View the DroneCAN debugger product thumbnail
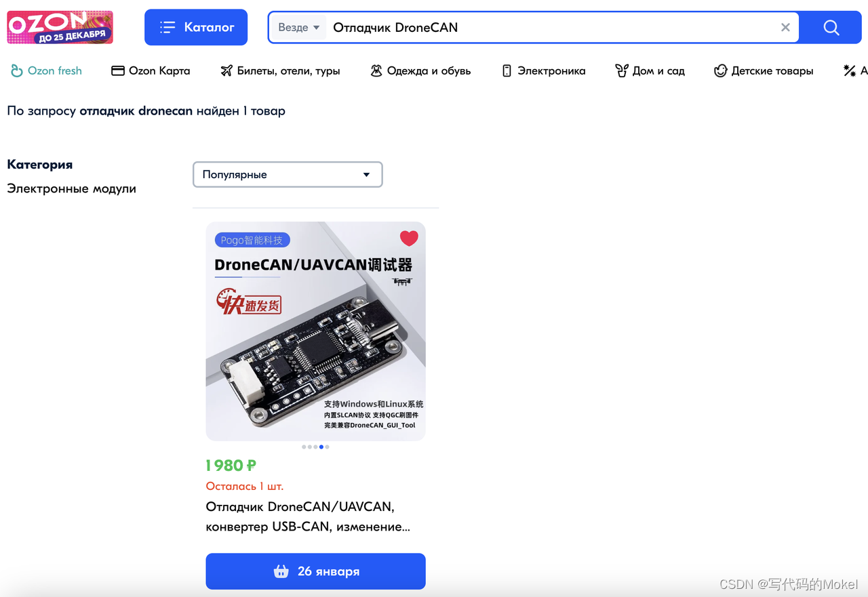 (x=315, y=331)
